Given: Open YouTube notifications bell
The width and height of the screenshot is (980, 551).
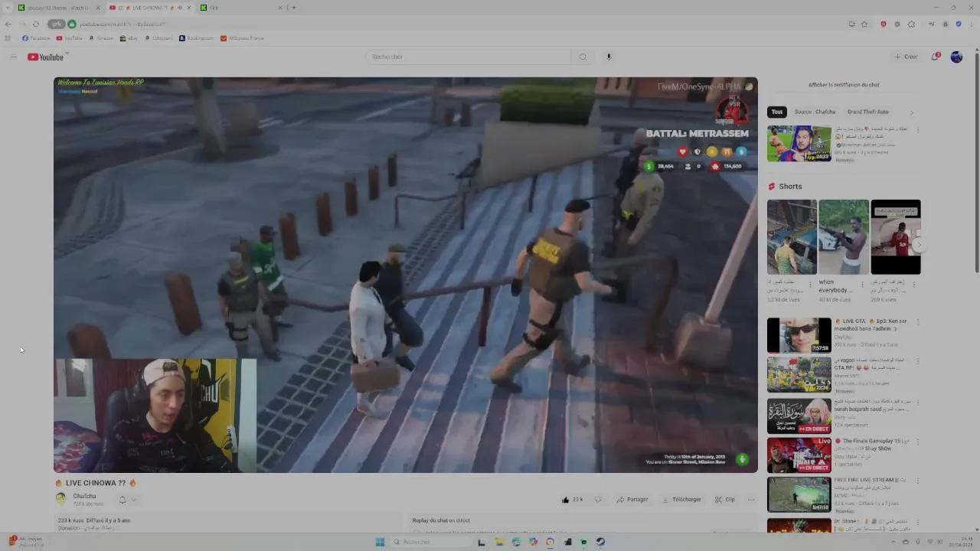Looking at the screenshot, I should (936, 57).
